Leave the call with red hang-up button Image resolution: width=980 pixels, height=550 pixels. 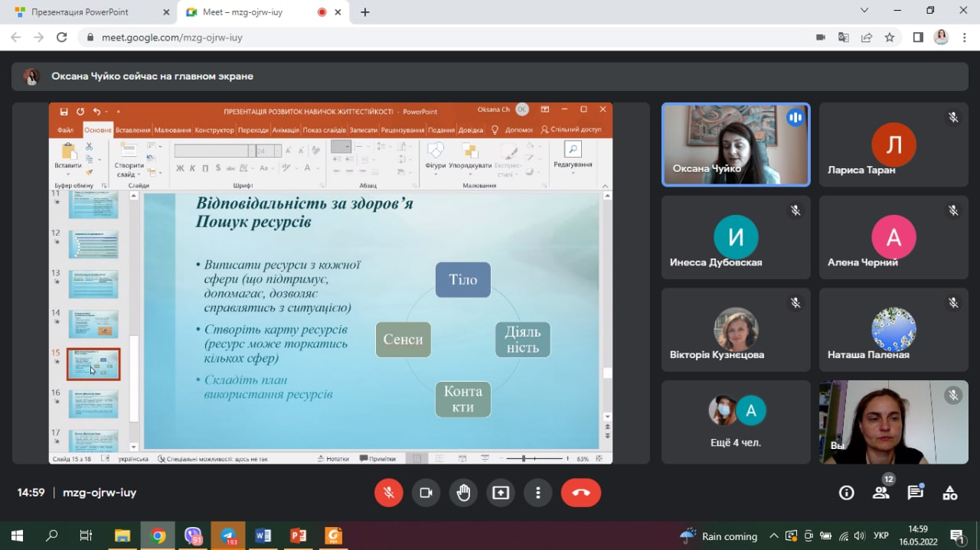click(580, 493)
